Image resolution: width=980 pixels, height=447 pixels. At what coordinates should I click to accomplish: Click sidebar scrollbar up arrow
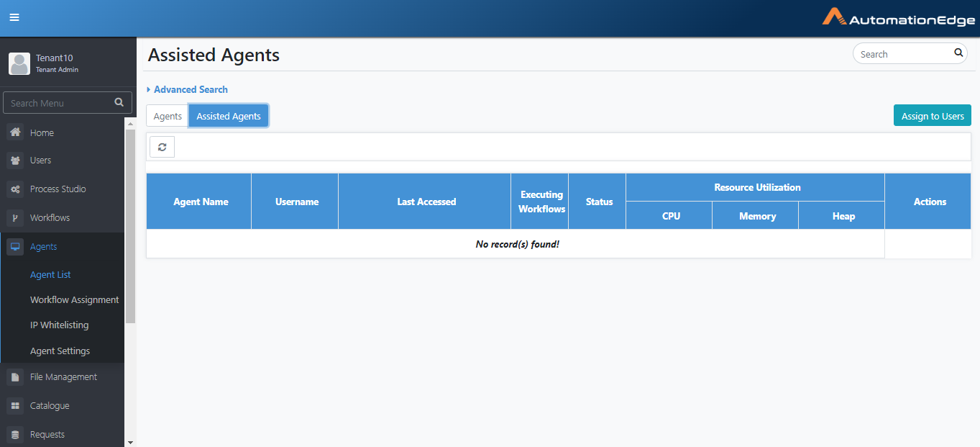point(130,124)
